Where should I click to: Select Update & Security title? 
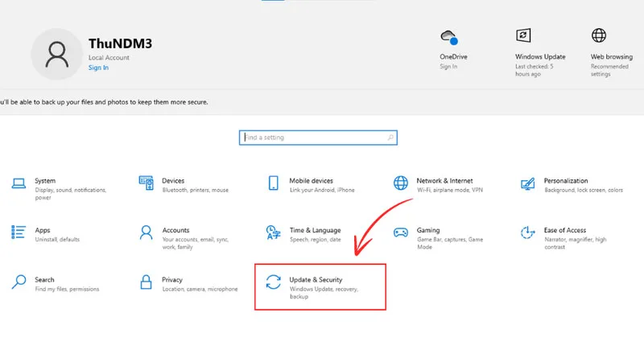[316, 279]
